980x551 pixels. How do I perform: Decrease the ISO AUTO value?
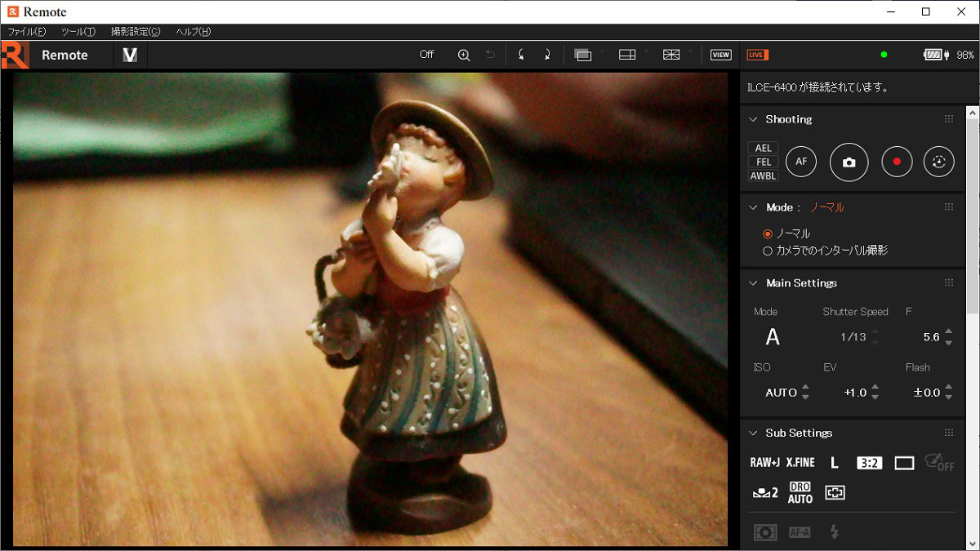tap(806, 398)
